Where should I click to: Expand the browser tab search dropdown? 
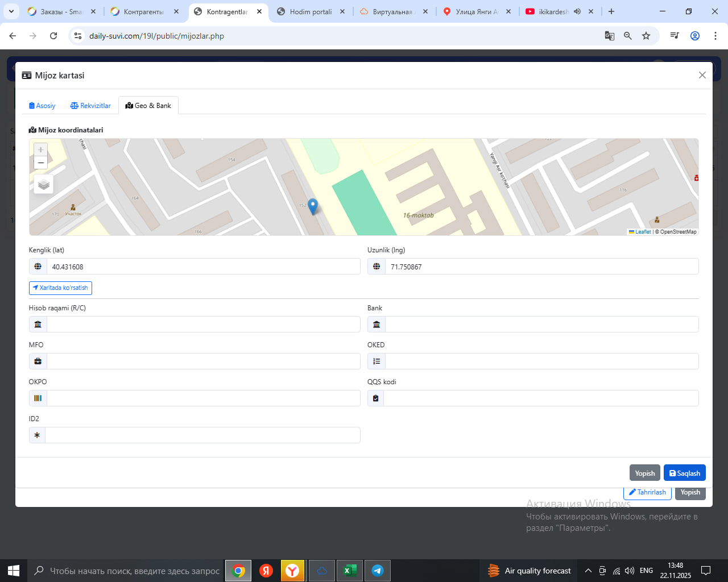(11, 11)
